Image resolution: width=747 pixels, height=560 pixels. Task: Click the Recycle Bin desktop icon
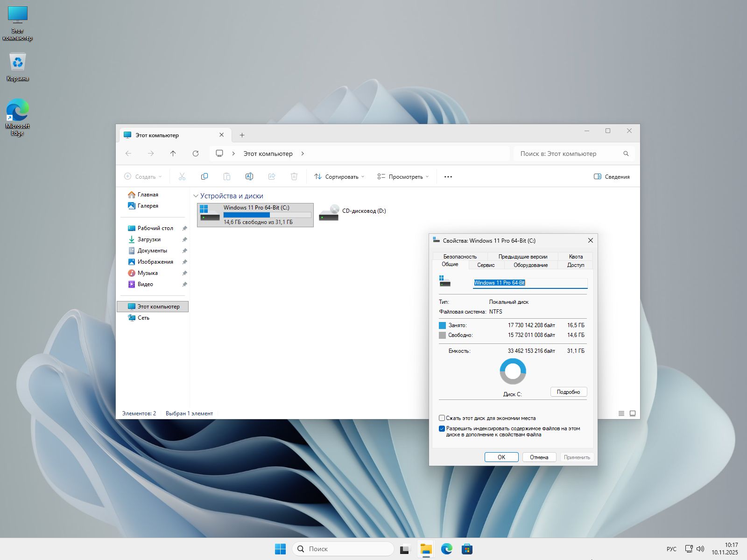tap(18, 63)
